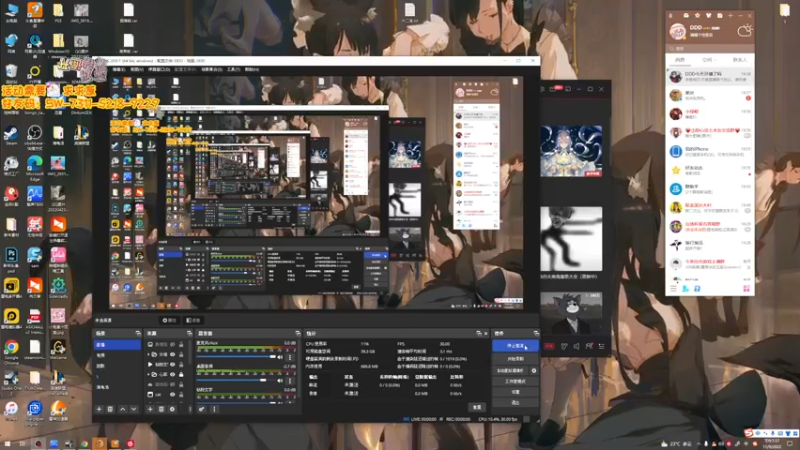Remove the selected source using the trash icon

point(161,409)
